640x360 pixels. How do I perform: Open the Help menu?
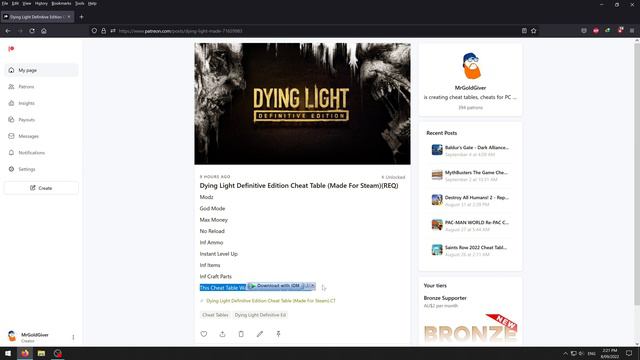click(92, 3)
